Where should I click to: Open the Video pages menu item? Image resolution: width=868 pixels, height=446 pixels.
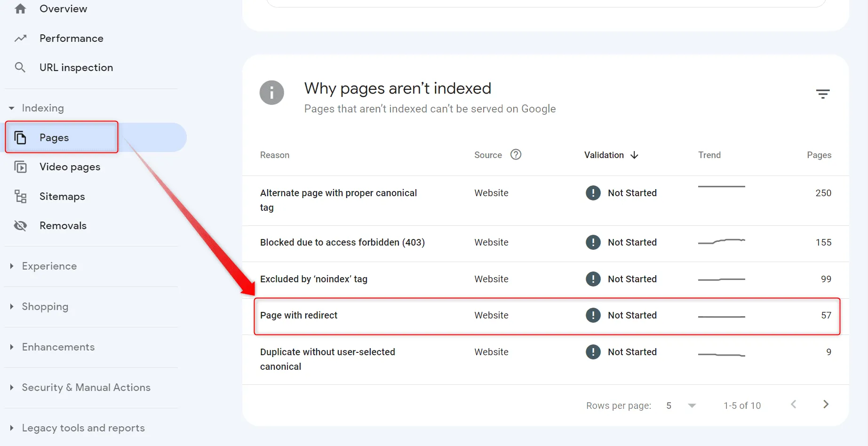click(x=70, y=167)
